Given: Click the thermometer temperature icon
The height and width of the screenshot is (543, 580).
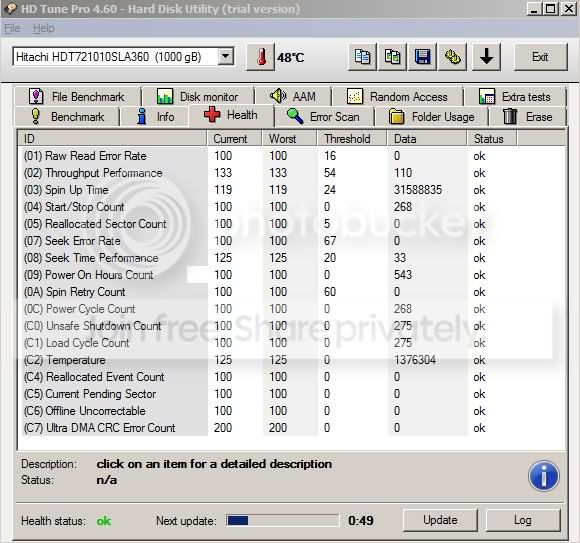Looking at the screenshot, I should pos(261,57).
